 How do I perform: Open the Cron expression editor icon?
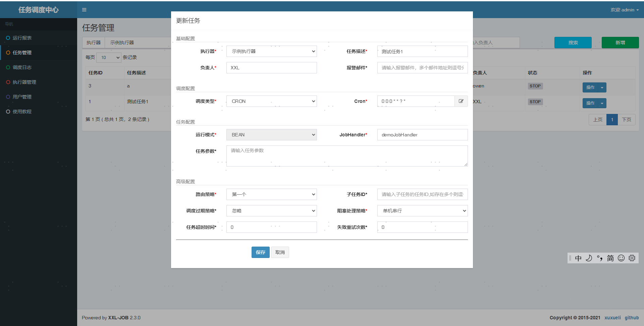pos(461,101)
